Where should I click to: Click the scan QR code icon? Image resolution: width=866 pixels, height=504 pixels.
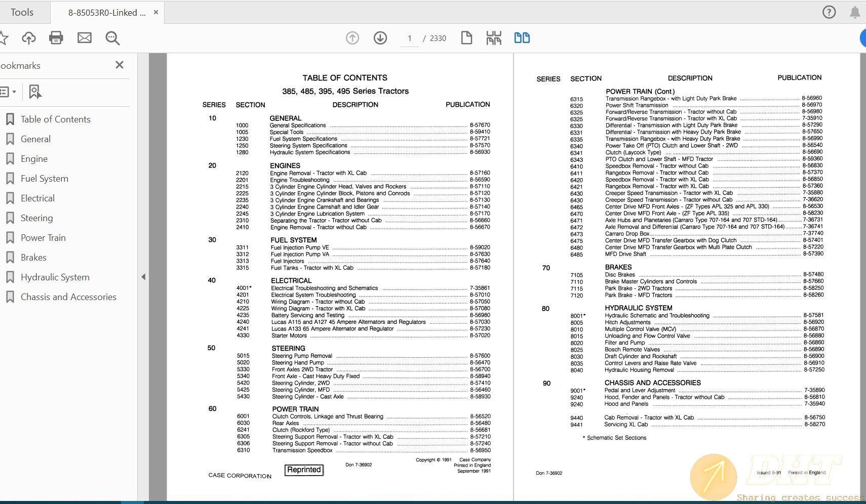tap(494, 38)
